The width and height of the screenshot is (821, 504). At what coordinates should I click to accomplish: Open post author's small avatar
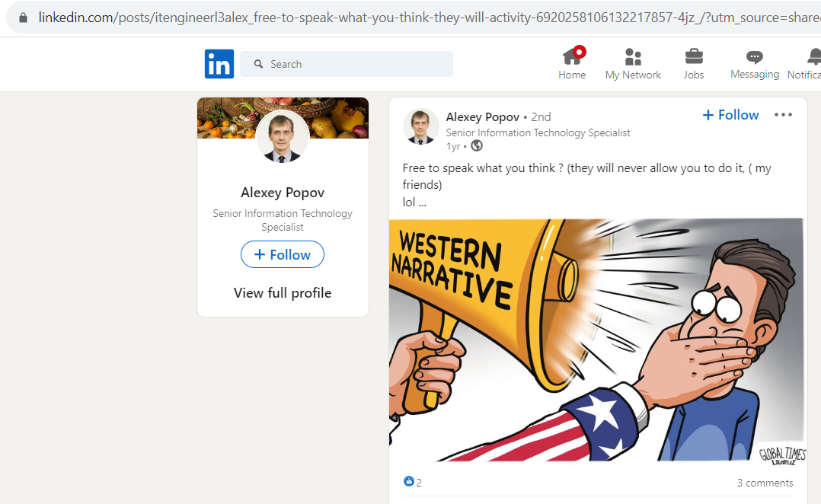[x=420, y=126]
